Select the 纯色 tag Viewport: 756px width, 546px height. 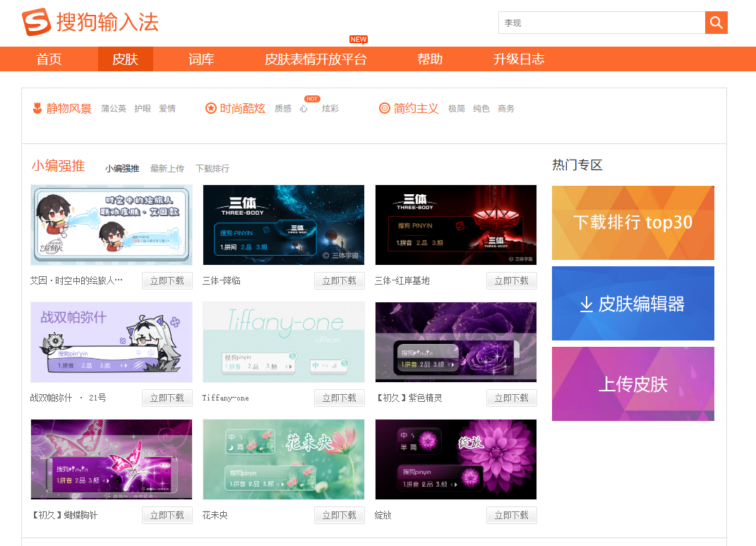pos(481,109)
